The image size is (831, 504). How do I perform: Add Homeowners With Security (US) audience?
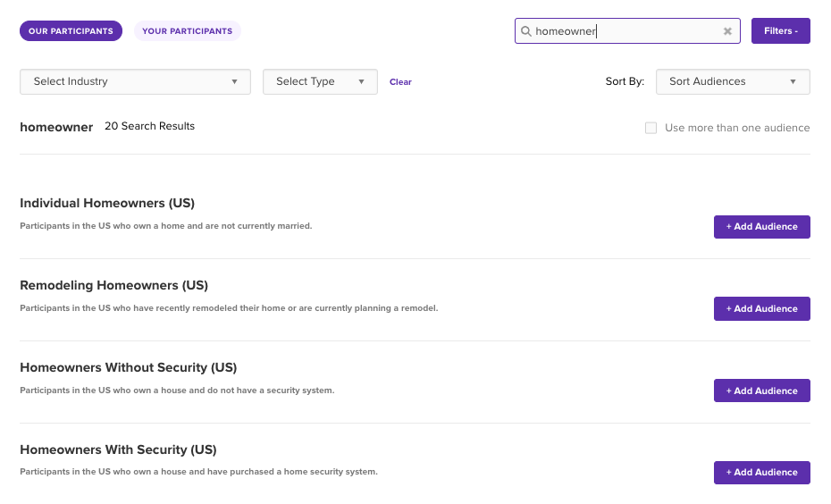click(761, 472)
